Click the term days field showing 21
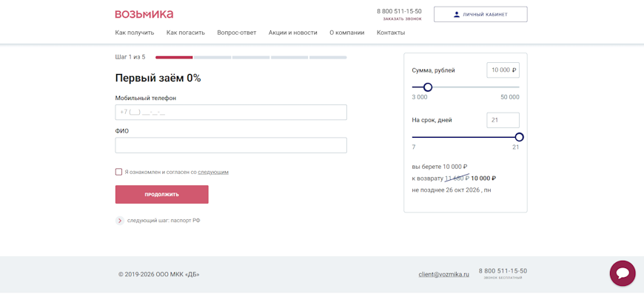 (x=503, y=121)
